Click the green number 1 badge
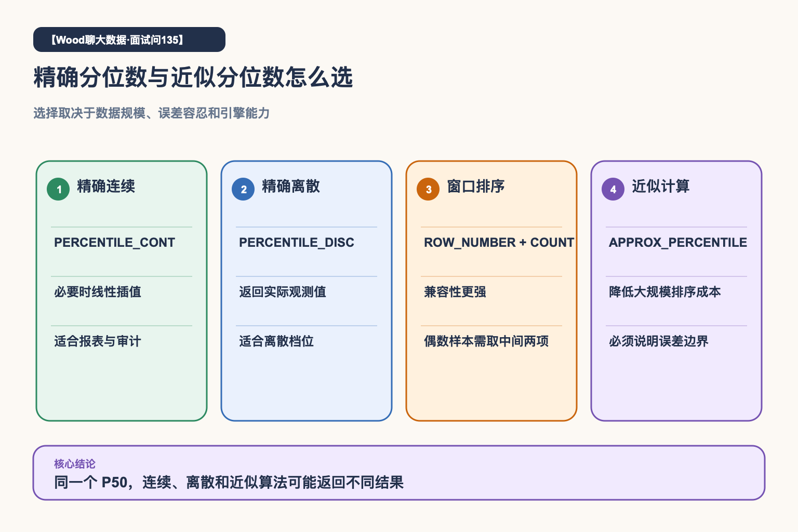 tap(58, 189)
